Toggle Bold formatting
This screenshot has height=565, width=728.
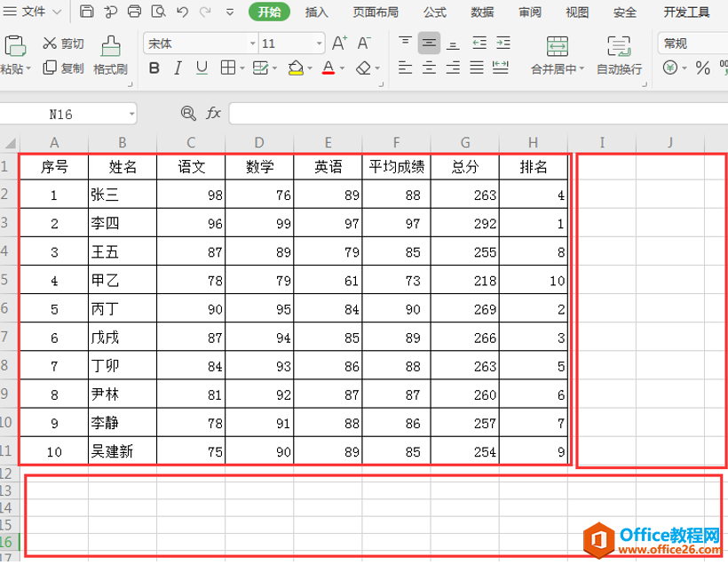(x=154, y=68)
